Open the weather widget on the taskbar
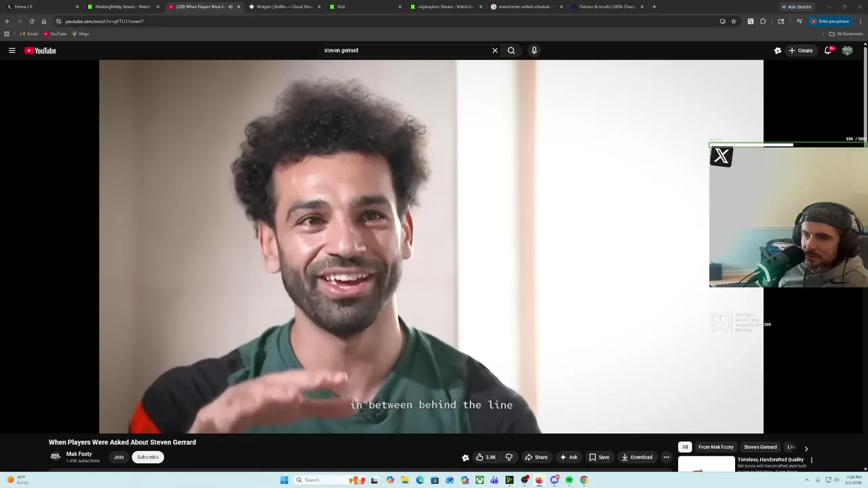Viewport: 868px width, 488px height. 18,480
